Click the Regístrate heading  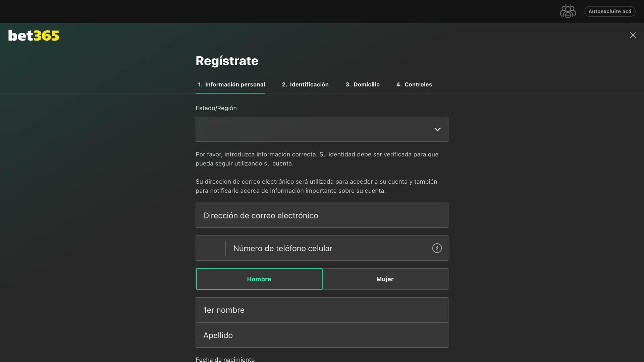pyautogui.click(x=227, y=61)
